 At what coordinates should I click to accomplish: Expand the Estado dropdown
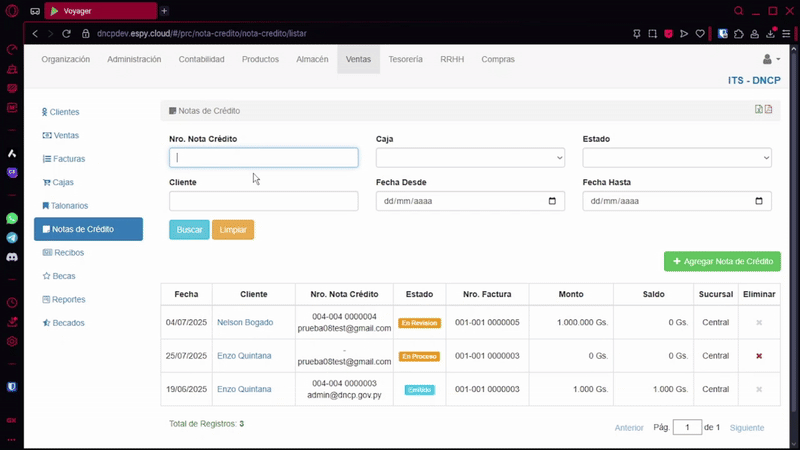[676, 158]
